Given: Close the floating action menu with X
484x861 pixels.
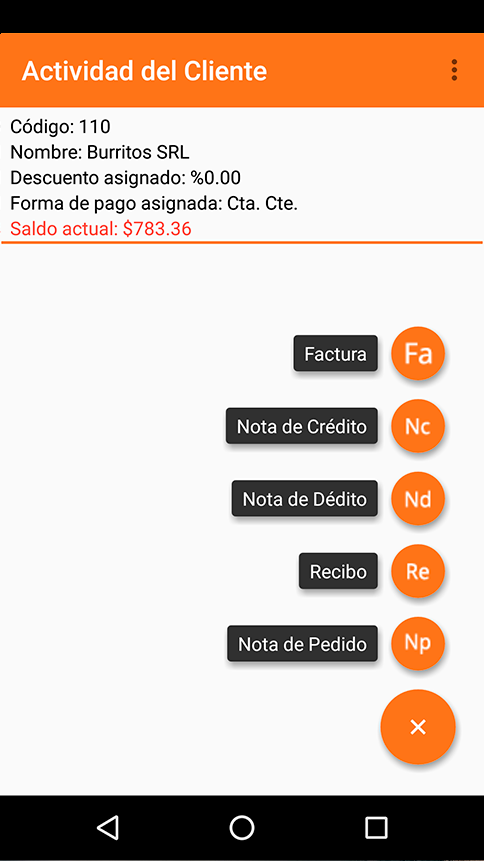Looking at the screenshot, I should pyautogui.click(x=418, y=727).
